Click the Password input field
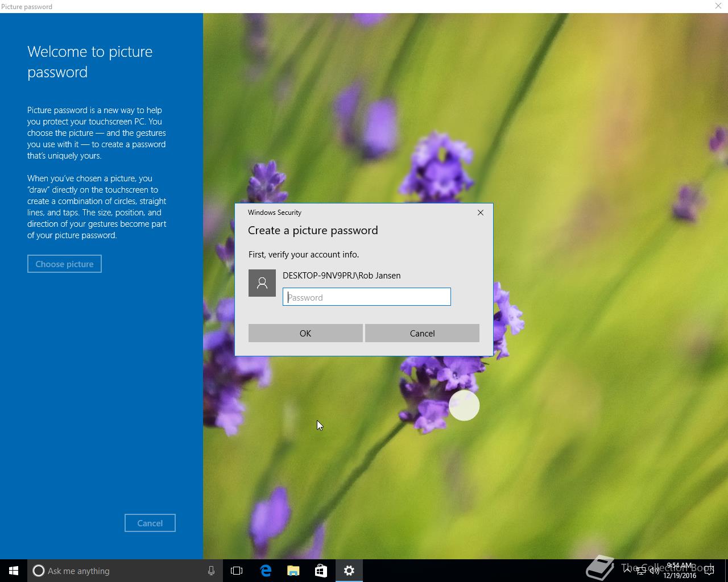 pos(367,297)
